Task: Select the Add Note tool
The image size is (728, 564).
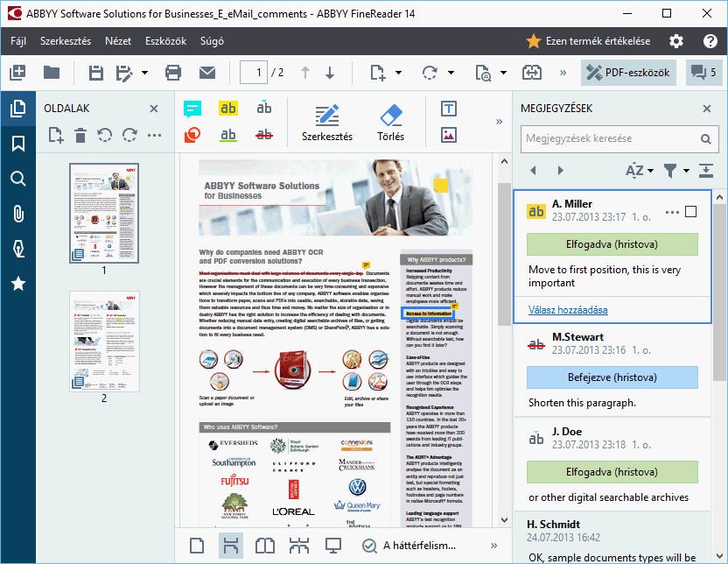Action: [x=192, y=109]
